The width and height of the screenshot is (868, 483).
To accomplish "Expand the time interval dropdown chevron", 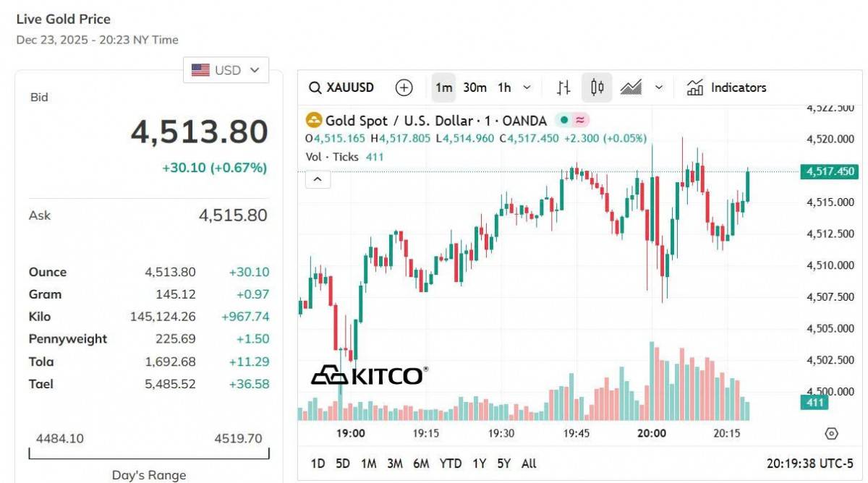I will (x=527, y=87).
